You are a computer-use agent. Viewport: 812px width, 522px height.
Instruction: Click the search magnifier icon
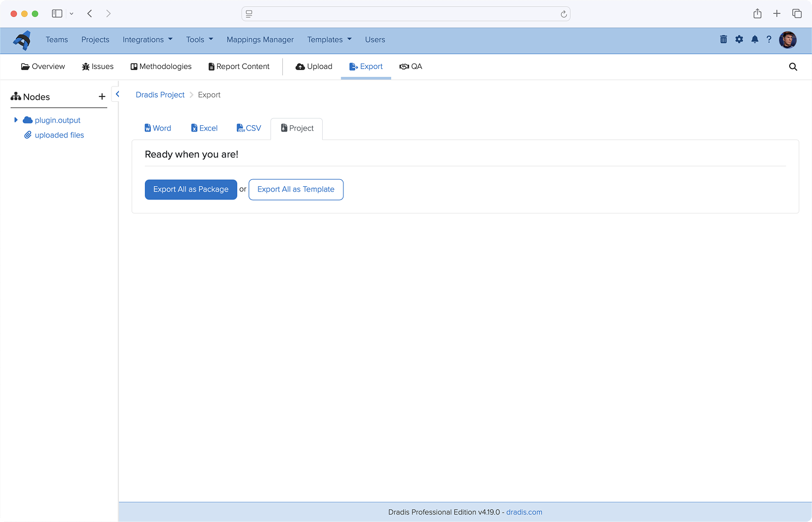(x=793, y=67)
